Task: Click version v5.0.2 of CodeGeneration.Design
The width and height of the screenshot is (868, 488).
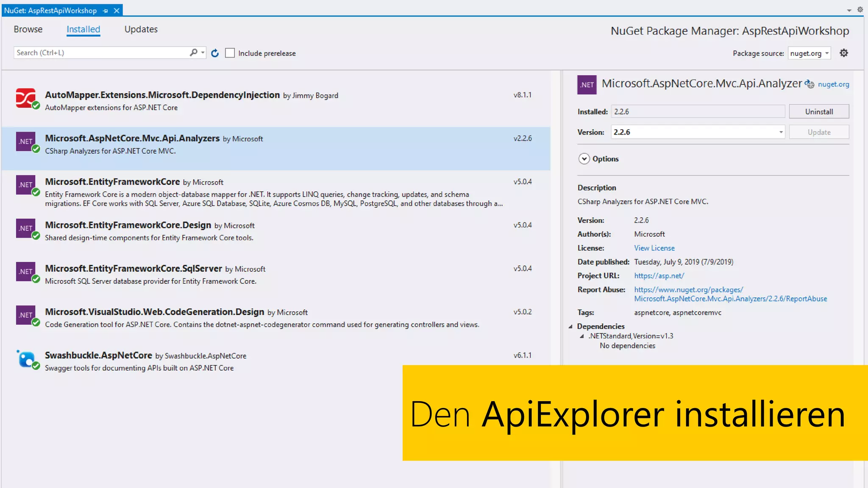Action: [522, 312]
